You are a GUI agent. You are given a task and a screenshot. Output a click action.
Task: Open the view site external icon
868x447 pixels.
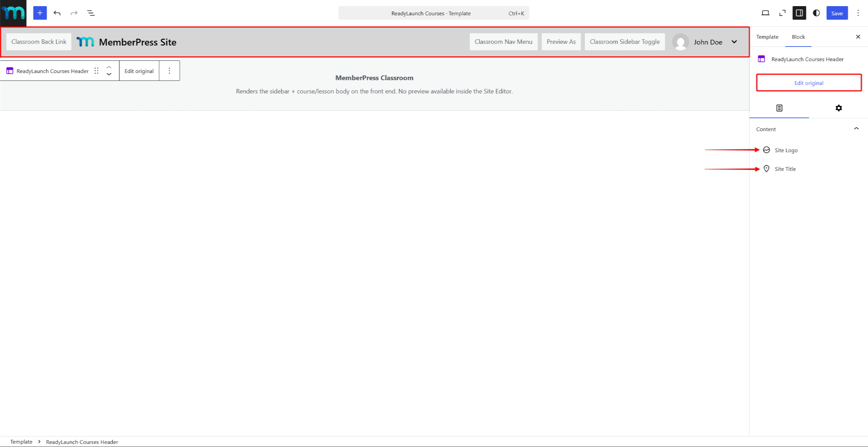click(x=782, y=13)
